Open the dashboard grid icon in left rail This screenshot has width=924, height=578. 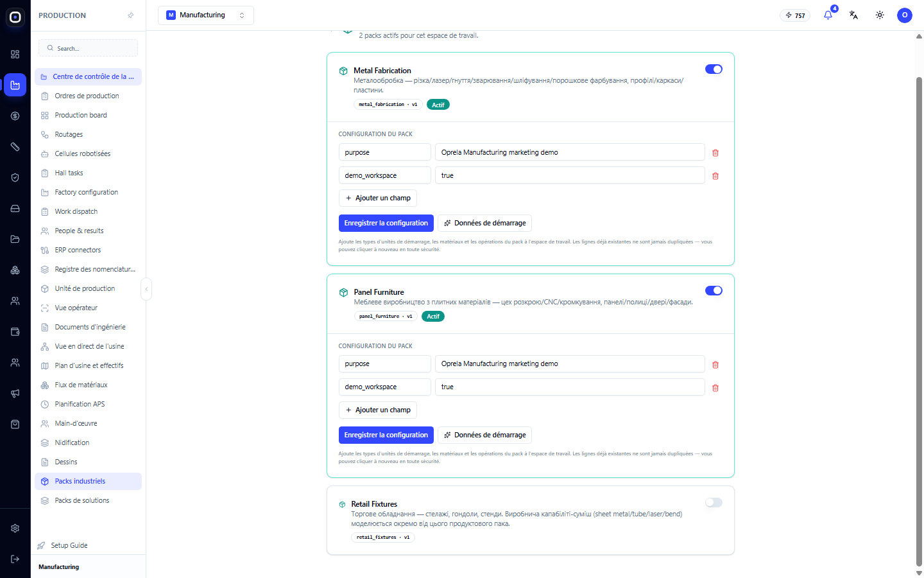tap(15, 54)
